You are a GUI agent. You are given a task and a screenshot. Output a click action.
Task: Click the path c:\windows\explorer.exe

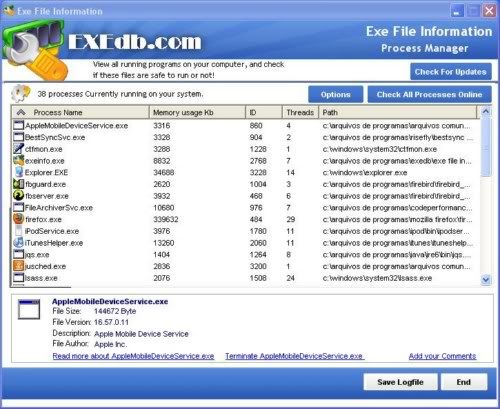click(365, 172)
